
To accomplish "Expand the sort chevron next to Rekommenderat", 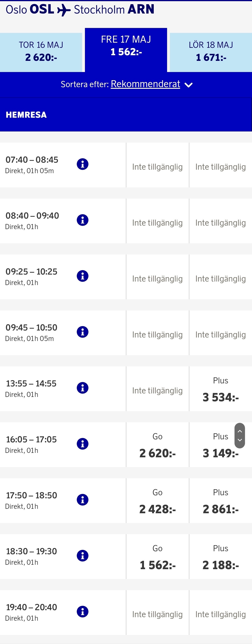I will [x=189, y=85].
